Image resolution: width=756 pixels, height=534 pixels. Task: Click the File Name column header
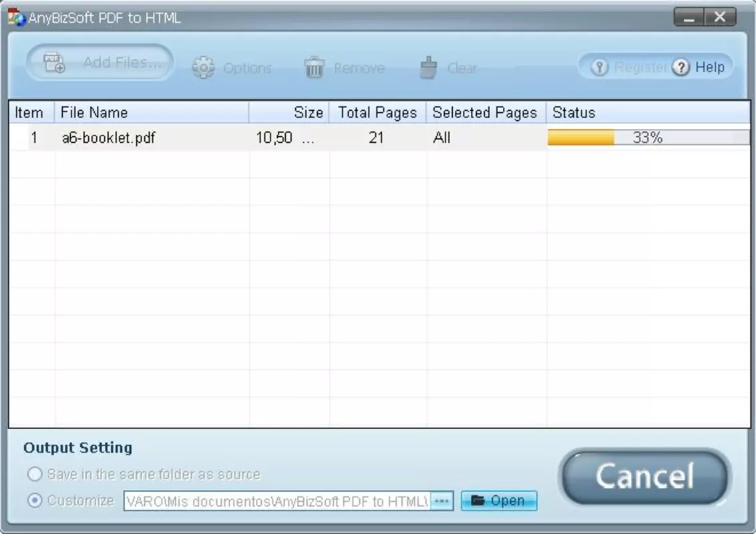pyautogui.click(x=152, y=112)
